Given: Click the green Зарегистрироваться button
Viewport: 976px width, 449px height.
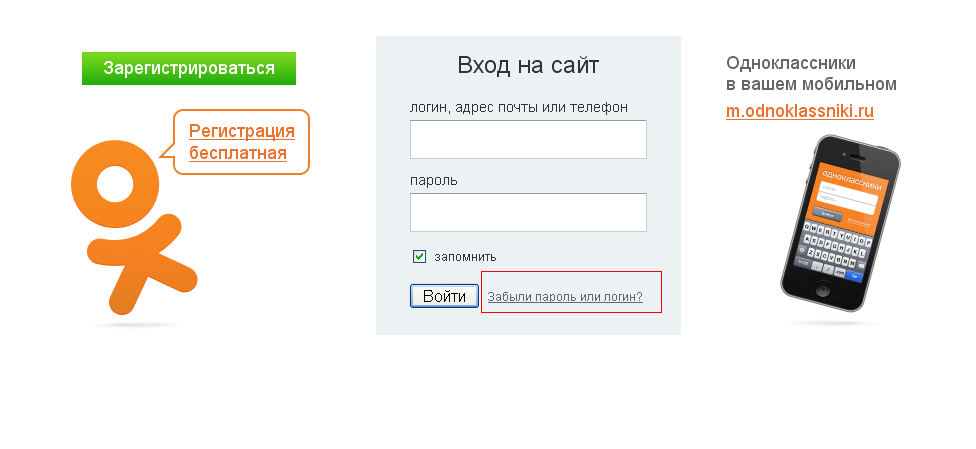Looking at the screenshot, I should coord(189,69).
